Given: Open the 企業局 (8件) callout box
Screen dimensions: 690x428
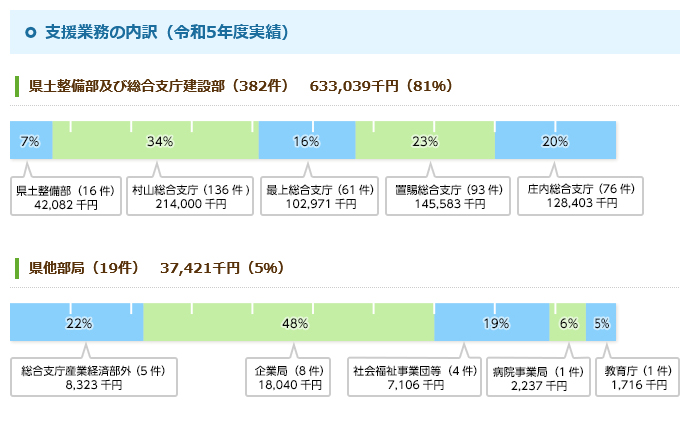Looking at the screenshot, I should coord(288,377).
